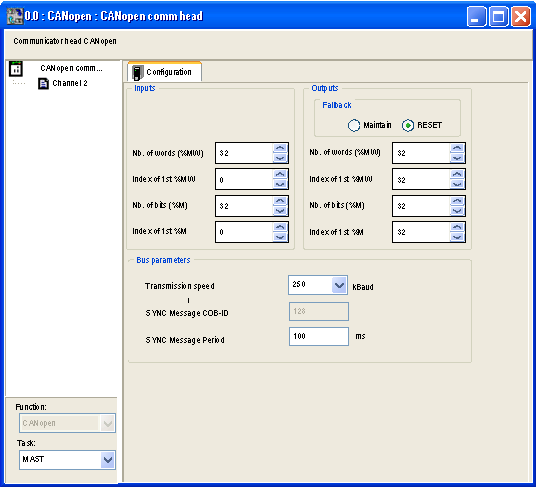Click the Configuration tab module icon
The height and width of the screenshot is (488, 537).
coord(137,73)
